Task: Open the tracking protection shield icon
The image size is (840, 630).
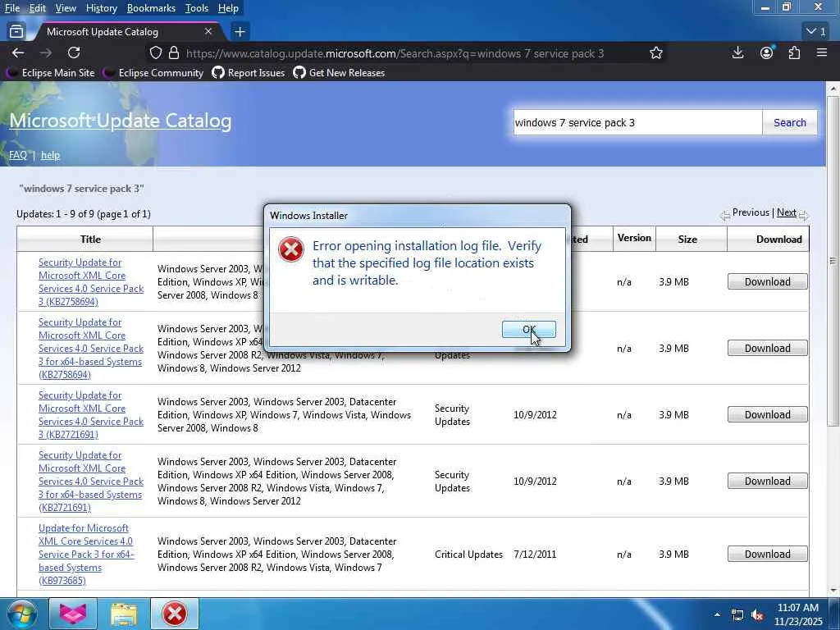Action: click(x=155, y=53)
